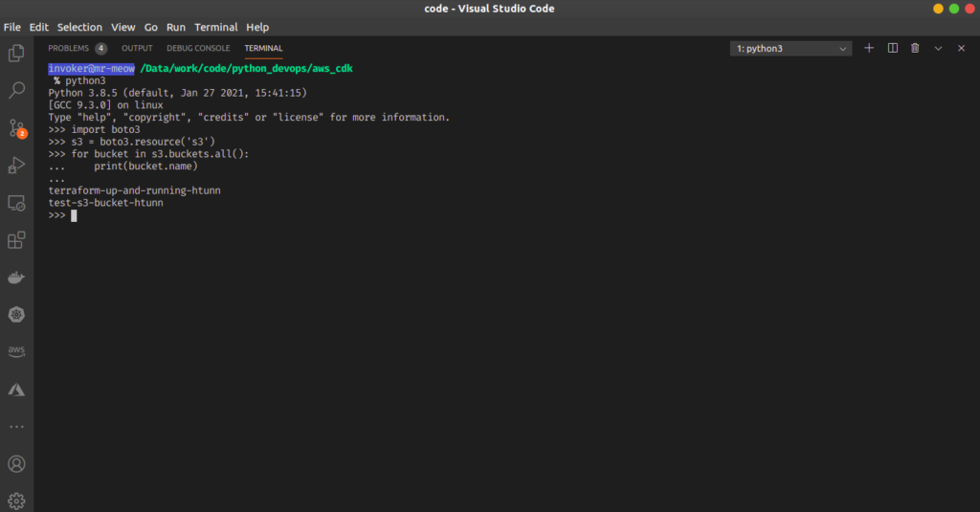Image resolution: width=980 pixels, height=512 pixels.
Task: Click the 'test-s3-bucket-htunn' output line
Action: (x=105, y=203)
